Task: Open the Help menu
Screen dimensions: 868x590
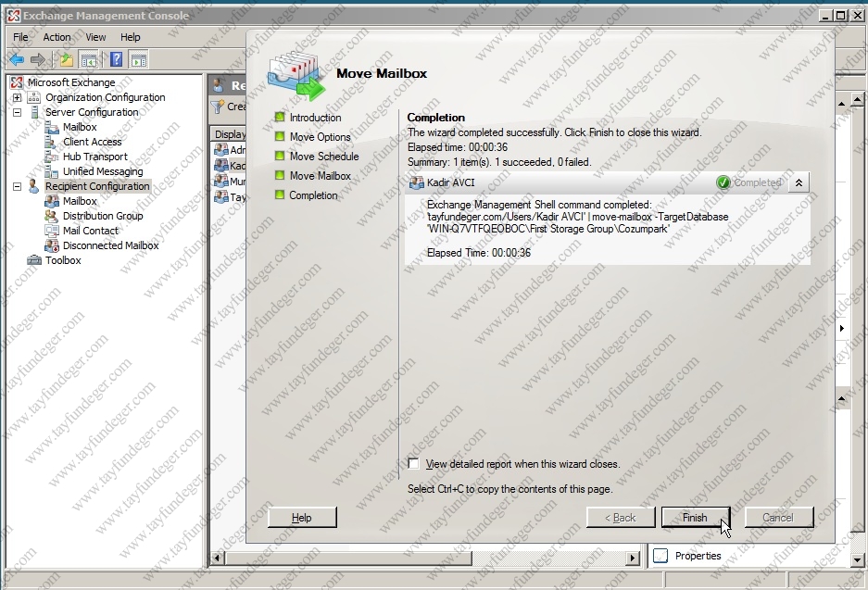Action: click(x=130, y=37)
